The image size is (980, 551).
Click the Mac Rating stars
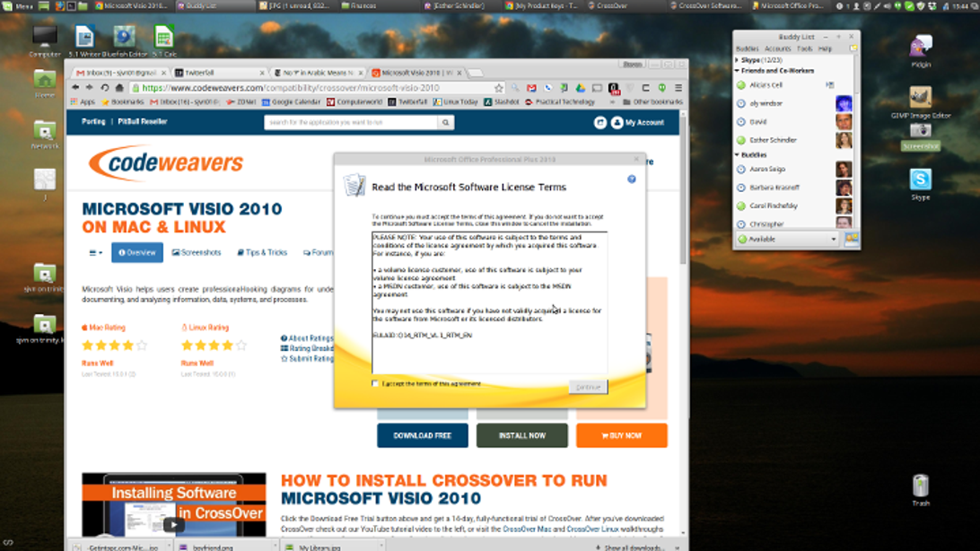tap(114, 345)
